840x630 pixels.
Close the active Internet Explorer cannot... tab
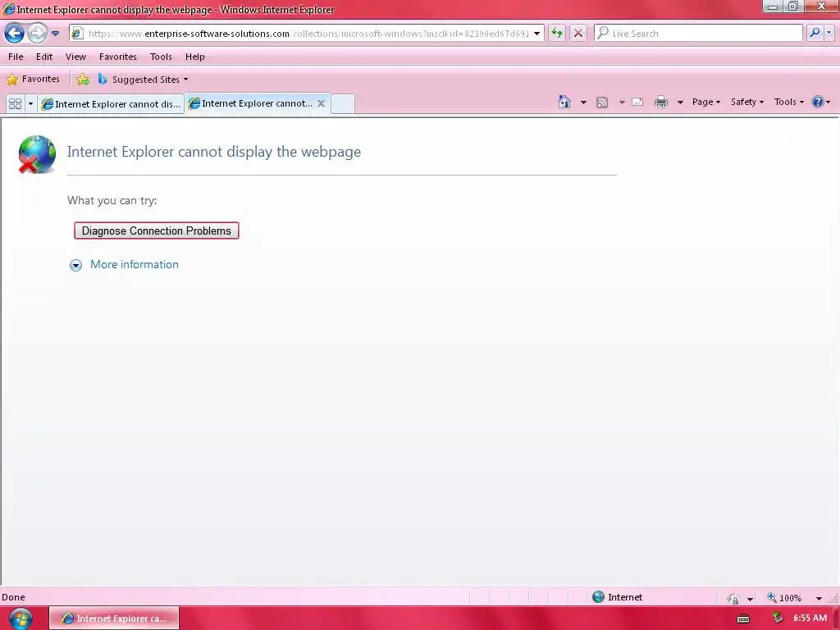coord(321,103)
